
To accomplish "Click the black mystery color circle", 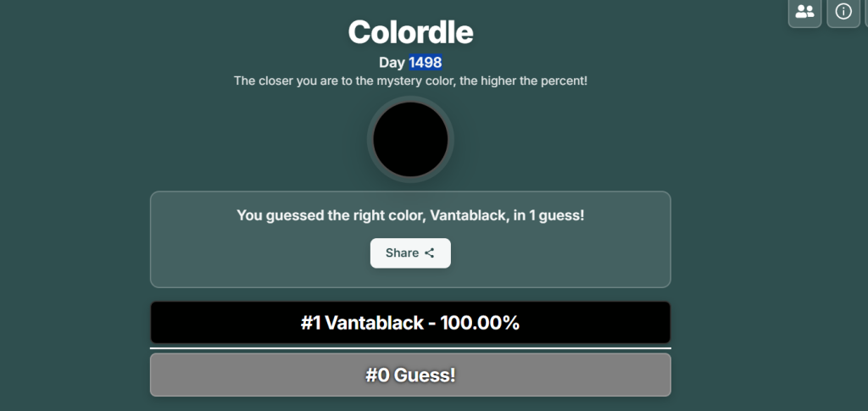I will pos(410,140).
